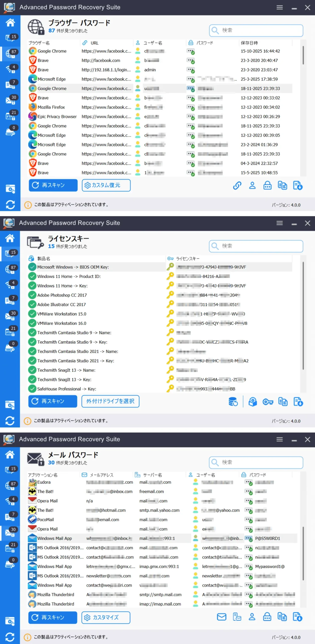Image resolution: width=315 pixels, height=644 pixels.
Task: Click export file icon in license key window
Action: click(298, 401)
